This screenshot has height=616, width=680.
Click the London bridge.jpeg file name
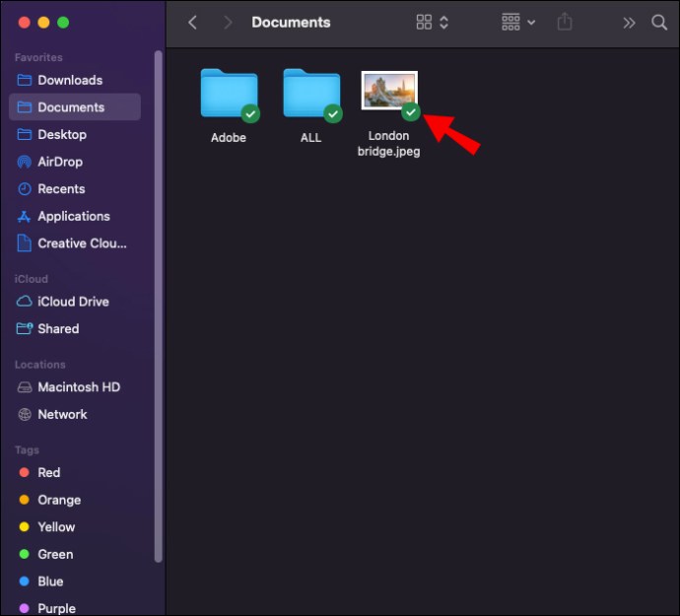388,144
